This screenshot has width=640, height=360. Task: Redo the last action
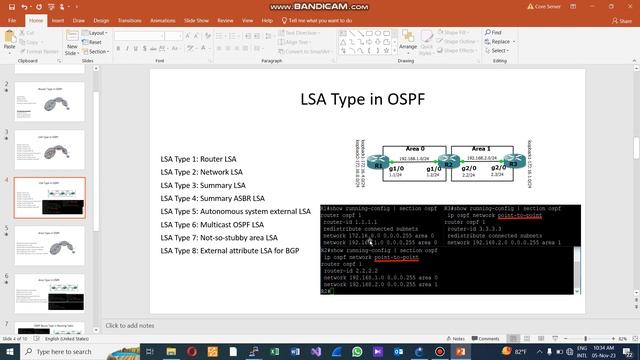pos(39,7)
